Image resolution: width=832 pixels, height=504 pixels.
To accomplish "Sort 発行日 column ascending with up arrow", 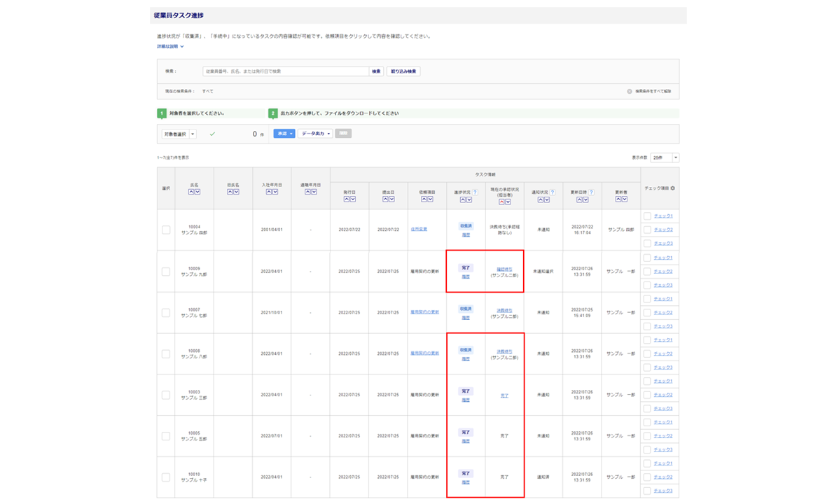I will tap(346, 199).
